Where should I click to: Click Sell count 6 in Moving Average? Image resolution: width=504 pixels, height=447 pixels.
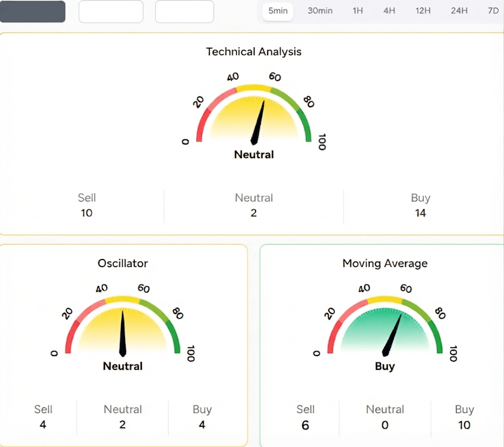pyautogui.click(x=305, y=425)
